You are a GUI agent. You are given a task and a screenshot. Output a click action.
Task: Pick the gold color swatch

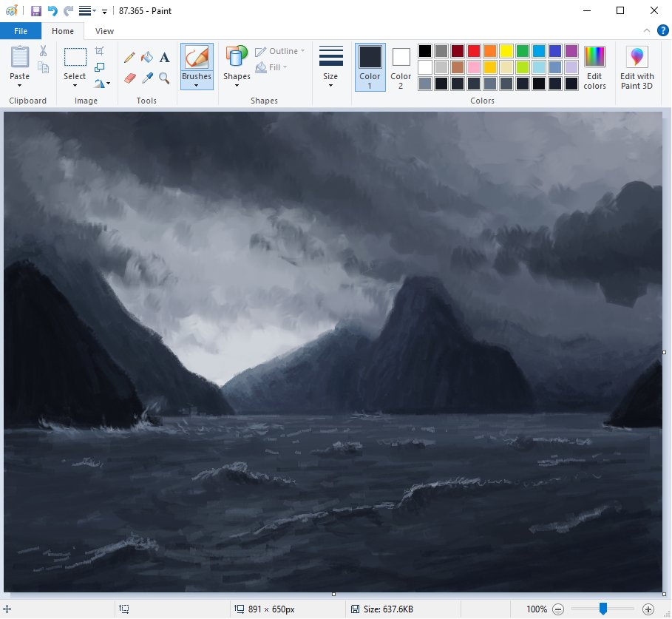click(490, 67)
